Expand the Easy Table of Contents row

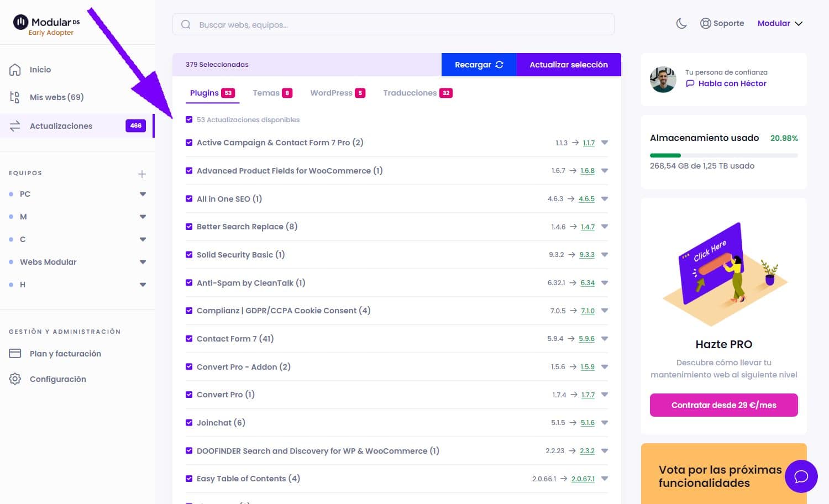coord(605,479)
